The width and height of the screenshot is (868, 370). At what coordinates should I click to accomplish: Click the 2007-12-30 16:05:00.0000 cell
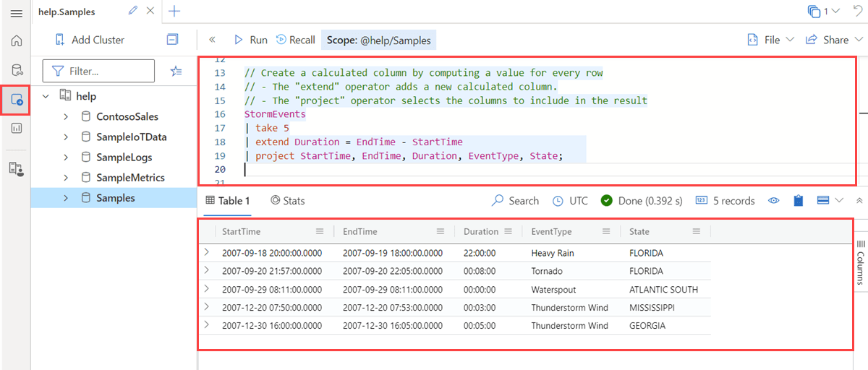click(393, 326)
